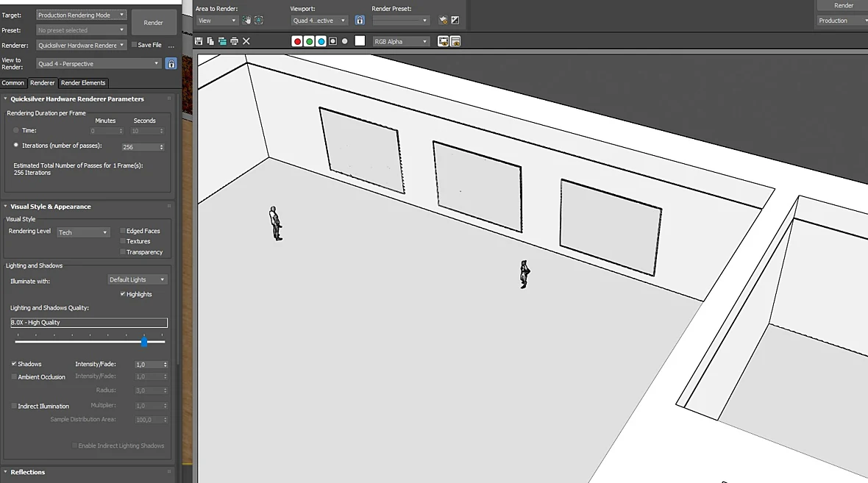
Task: Click the 8.0X - High Quality field
Action: pos(88,323)
